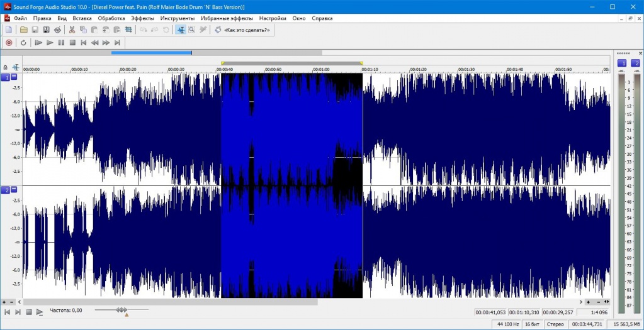The height and width of the screenshot is (330, 644).
Task: Toggle meter channel 1 button in the level meters
Action: click(x=622, y=63)
